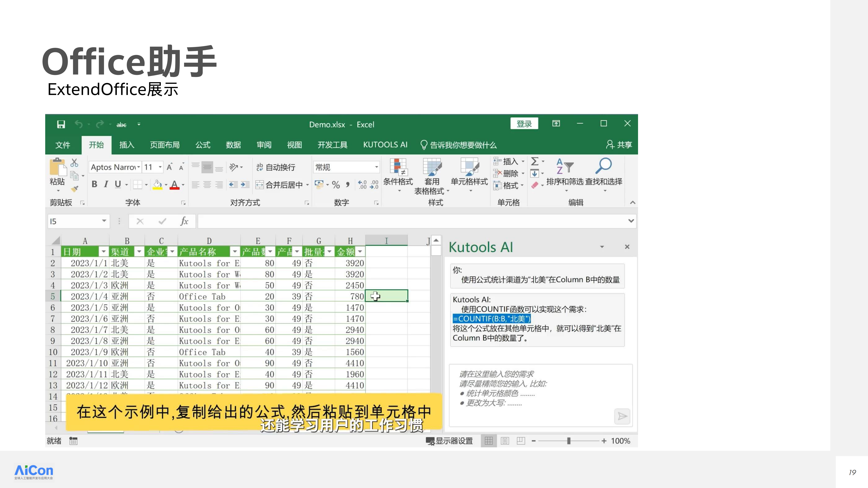Open the 文件 menu tab
This screenshot has width=868, height=488.
tap(63, 145)
